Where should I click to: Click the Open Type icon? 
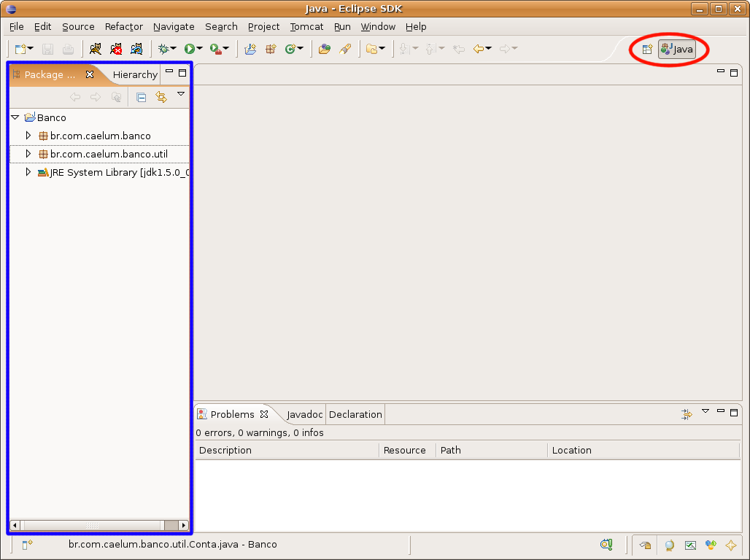[325, 49]
